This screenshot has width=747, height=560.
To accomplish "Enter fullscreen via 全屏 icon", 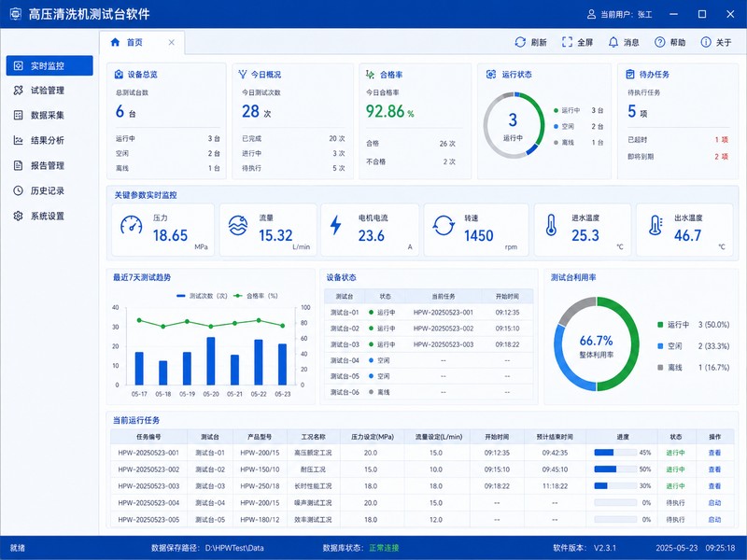I will click(x=567, y=42).
